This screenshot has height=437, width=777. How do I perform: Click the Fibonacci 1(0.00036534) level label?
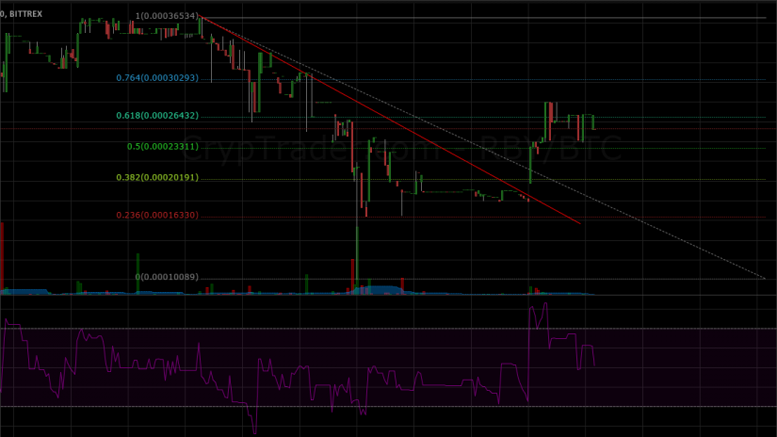tap(167, 16)
